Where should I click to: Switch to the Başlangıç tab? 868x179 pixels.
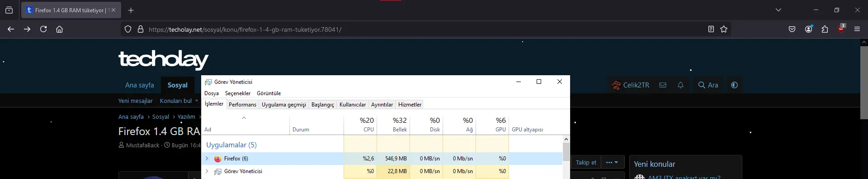point(323,104)
